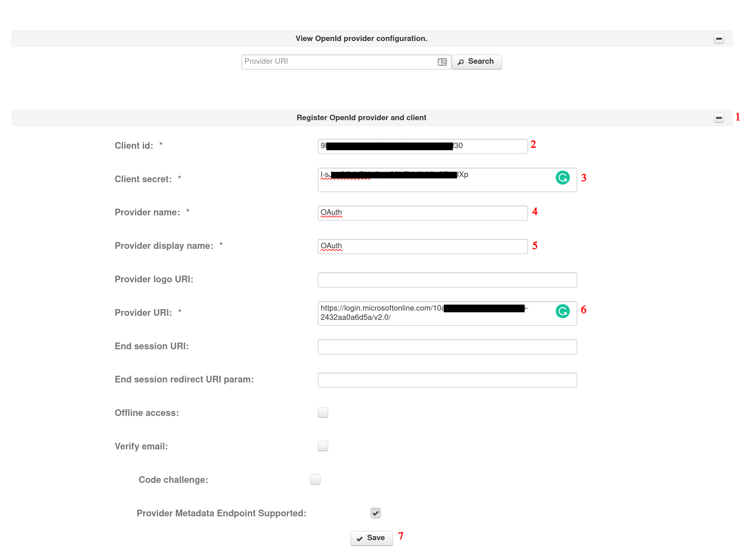Click the Grammarly icon in Client secret field
This screenshot has height=560, width=756.
(x=562, y=178)
